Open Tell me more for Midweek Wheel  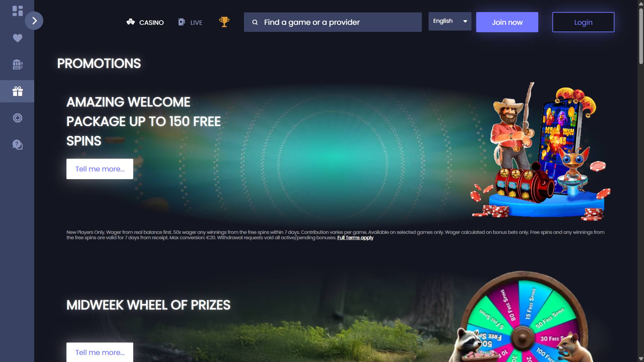point(100,352)
